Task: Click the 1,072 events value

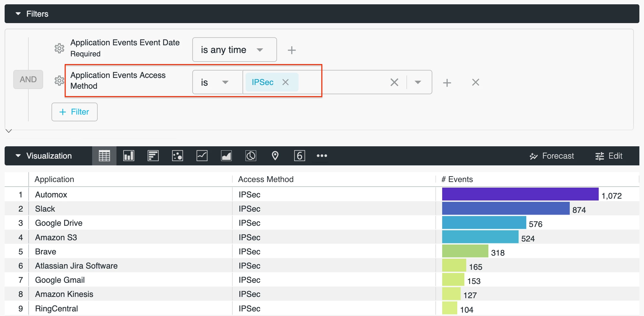Action: pyautogui.click(x=611, y=196)
